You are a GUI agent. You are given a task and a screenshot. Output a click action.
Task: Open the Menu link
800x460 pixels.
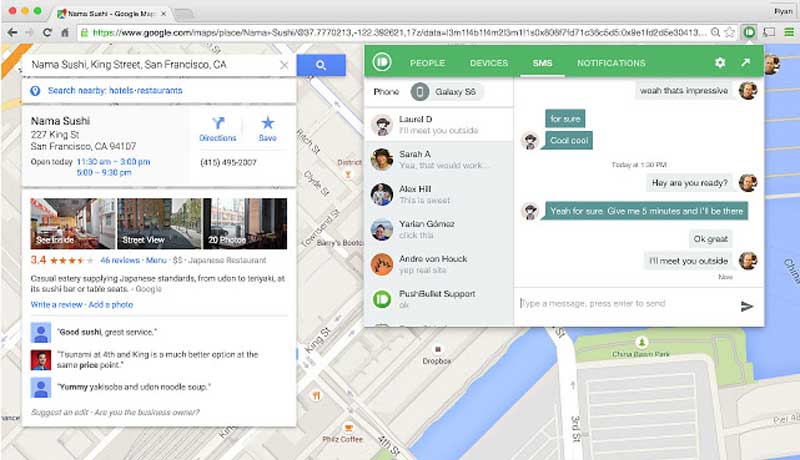[x=156, y=260]
